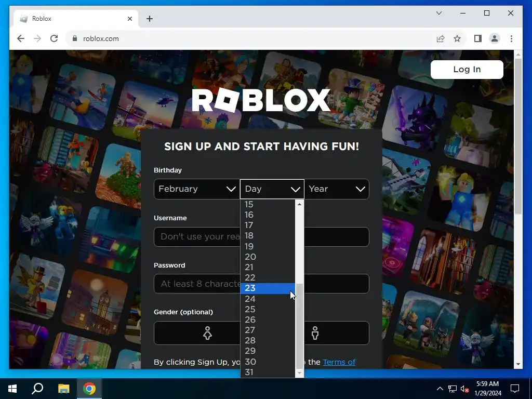The image size is (532, 399).
Task: Click the Chrome taskbar icon
Action: tap(89, 389)
